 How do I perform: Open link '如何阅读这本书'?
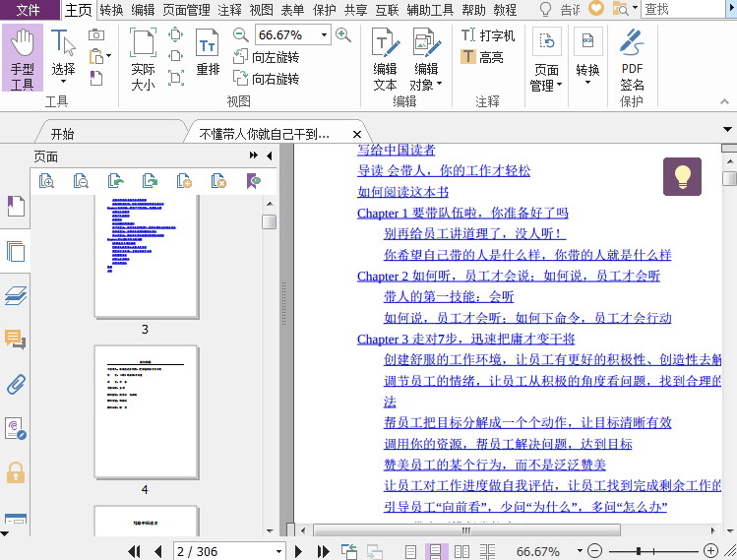[x=402, y=192]
